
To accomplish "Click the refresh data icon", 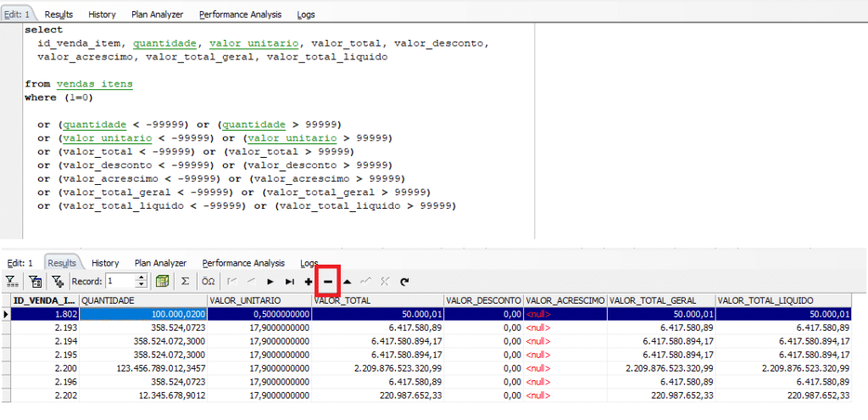I will point(404,281).
